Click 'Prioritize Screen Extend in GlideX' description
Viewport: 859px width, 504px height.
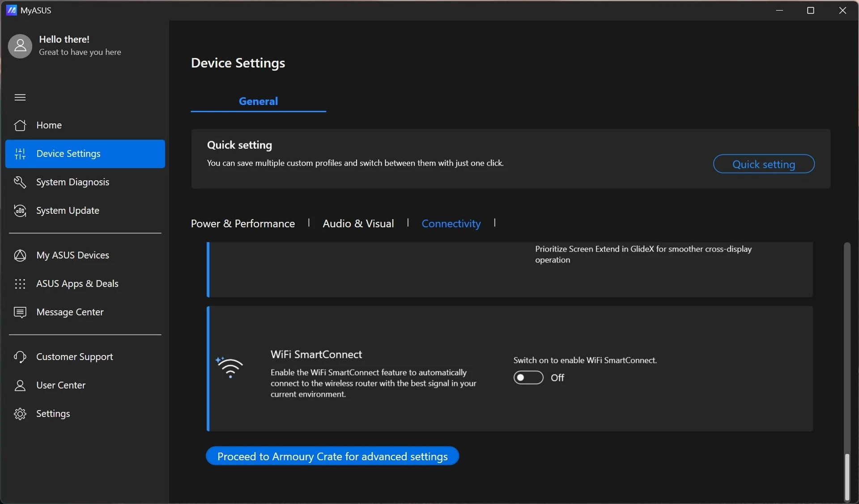tap(643, 254)
